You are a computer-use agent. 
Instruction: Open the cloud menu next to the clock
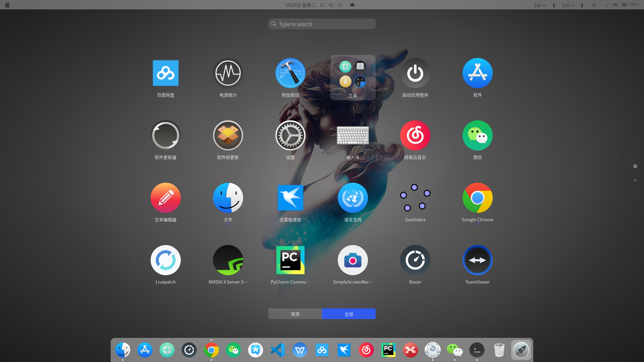point(352,5)
